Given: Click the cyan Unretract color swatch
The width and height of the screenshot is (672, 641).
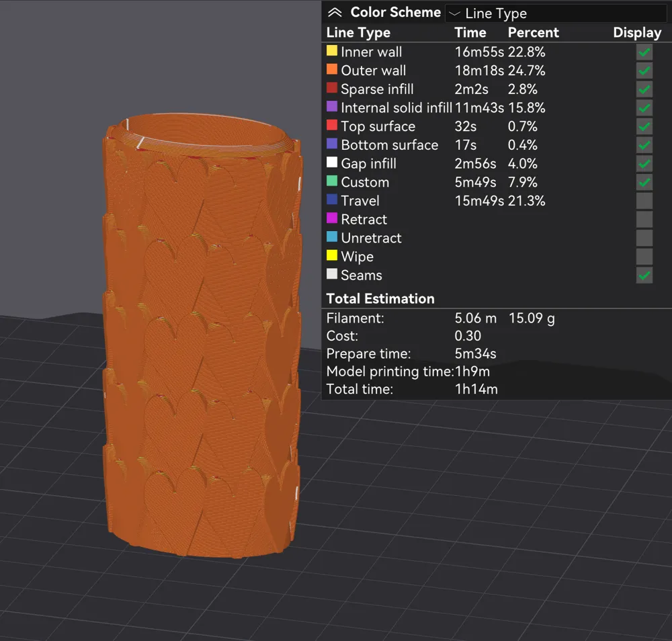Looking at the screenshot, I should coord(332,237).
